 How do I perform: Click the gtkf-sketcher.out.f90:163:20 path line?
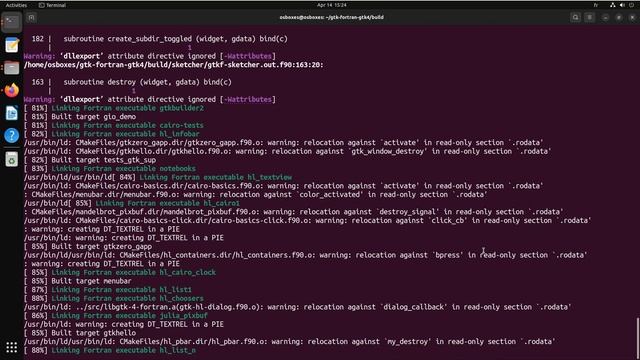pos(173,65)
